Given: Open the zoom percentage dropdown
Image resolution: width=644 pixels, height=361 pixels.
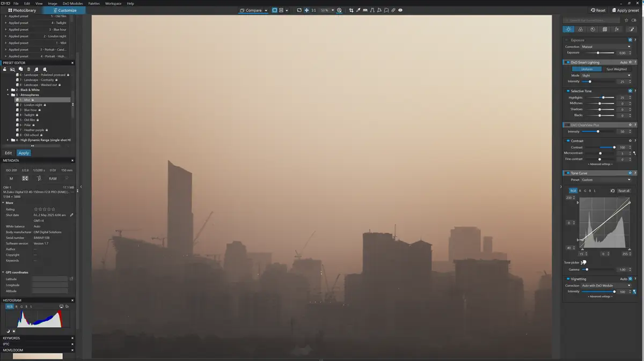Looking at the screenshot, I should (333, 10).
